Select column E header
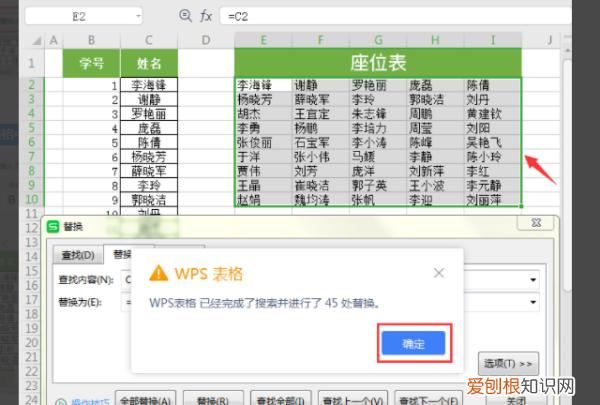This screenshot has width=600, height=405. (263, 40)
